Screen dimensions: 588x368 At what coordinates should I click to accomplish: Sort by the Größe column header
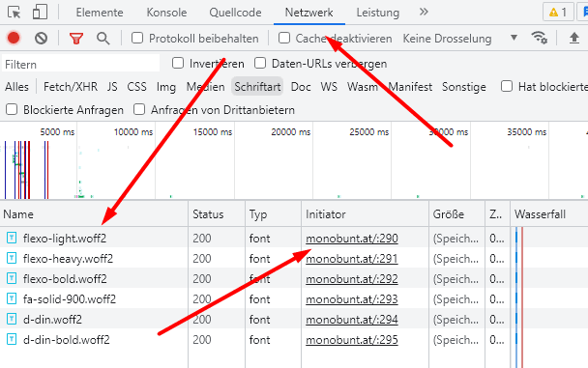tap(456, 214)
